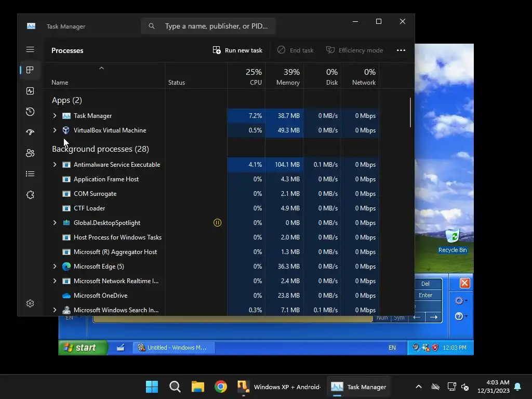Screen dimensions: 532x399
Task: Switch to Untitled - Windows Movie Maker taskbar button
Action: (x=174, y=348)
